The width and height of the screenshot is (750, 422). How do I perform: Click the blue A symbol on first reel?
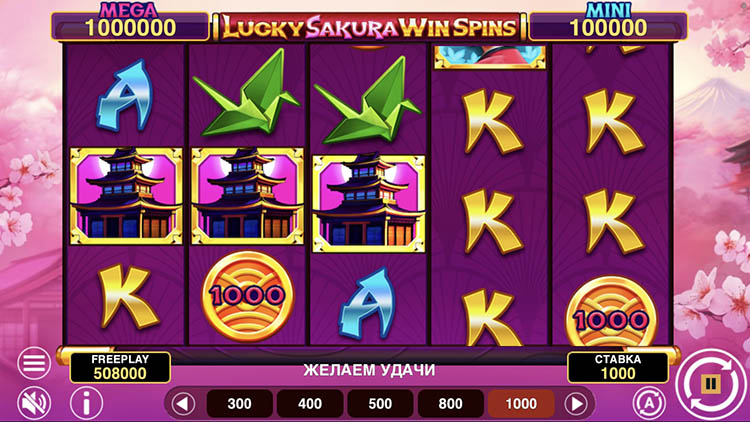pos(125,96)
